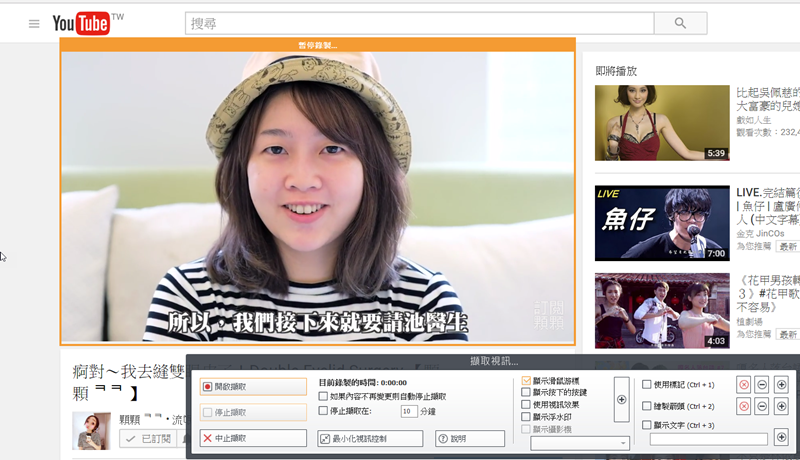The height and width of the screenshot is (460, 800).
Task: Click the greyed 停止擷取 button
Action: pos(253,412)
